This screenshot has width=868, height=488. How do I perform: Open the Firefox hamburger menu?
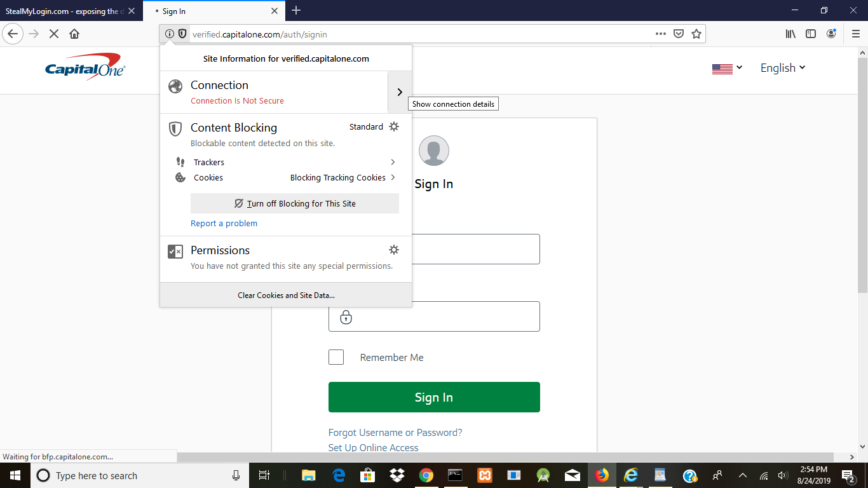[855, 34]
